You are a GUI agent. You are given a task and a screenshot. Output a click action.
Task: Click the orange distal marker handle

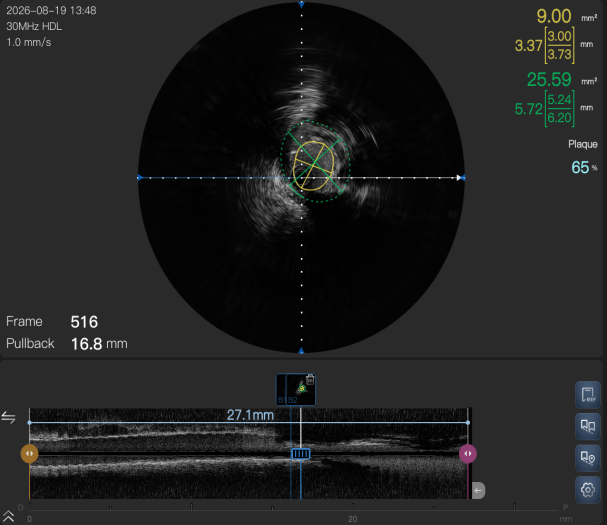click(x=29, y=453)
